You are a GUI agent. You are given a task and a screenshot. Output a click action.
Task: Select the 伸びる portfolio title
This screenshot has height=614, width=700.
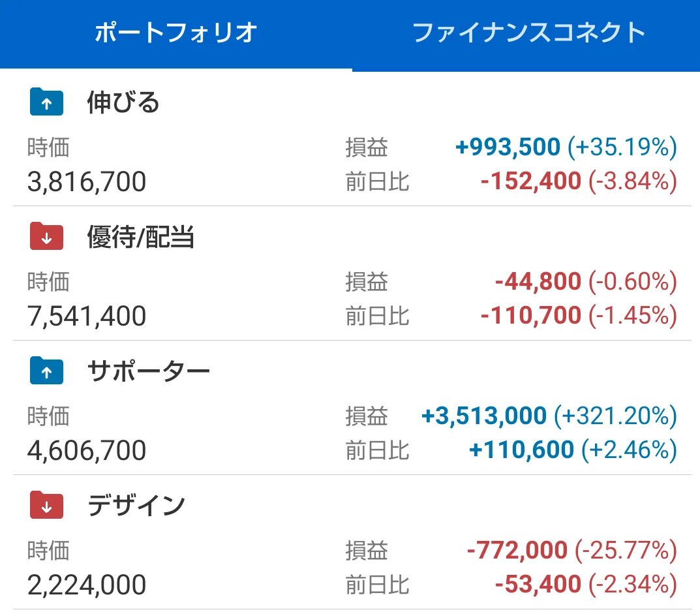point(123,102)
